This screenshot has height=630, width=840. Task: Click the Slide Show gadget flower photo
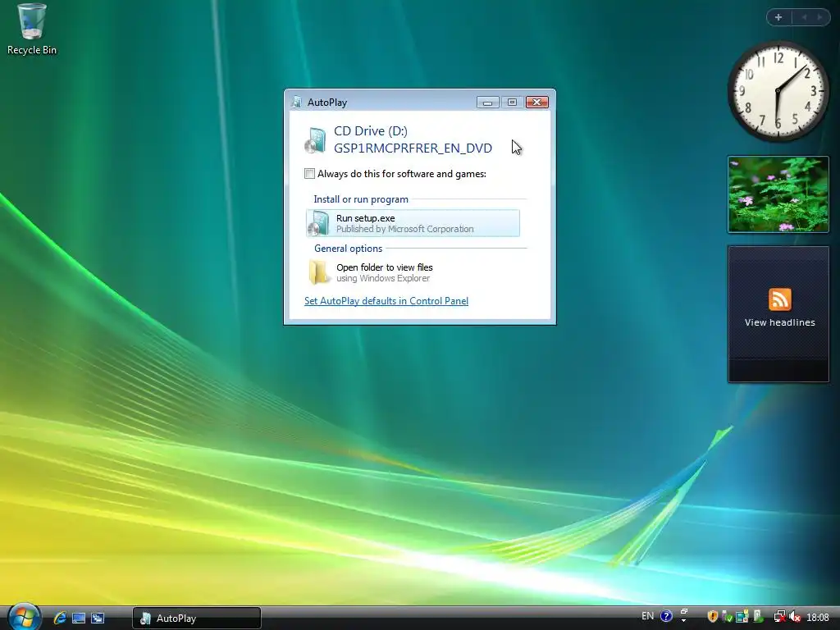[778, 194]
